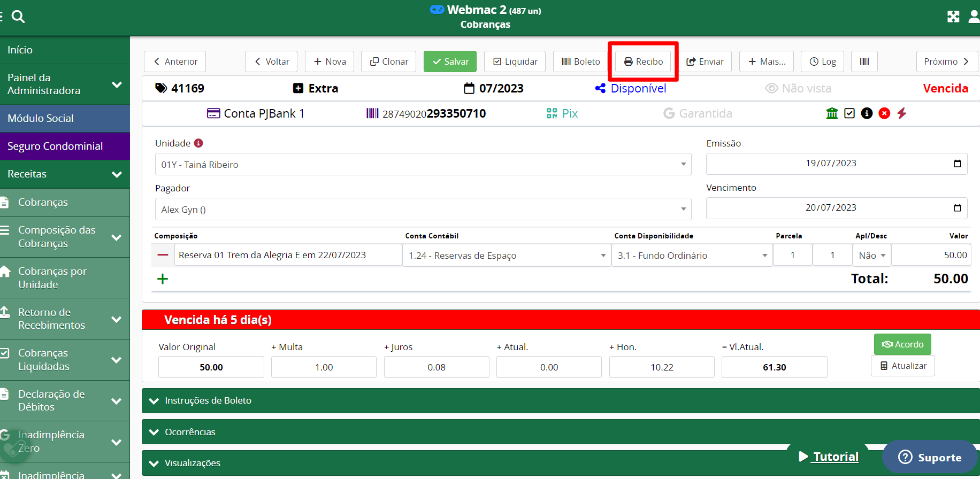Click the green bank building icon

[x=832, y=113]
